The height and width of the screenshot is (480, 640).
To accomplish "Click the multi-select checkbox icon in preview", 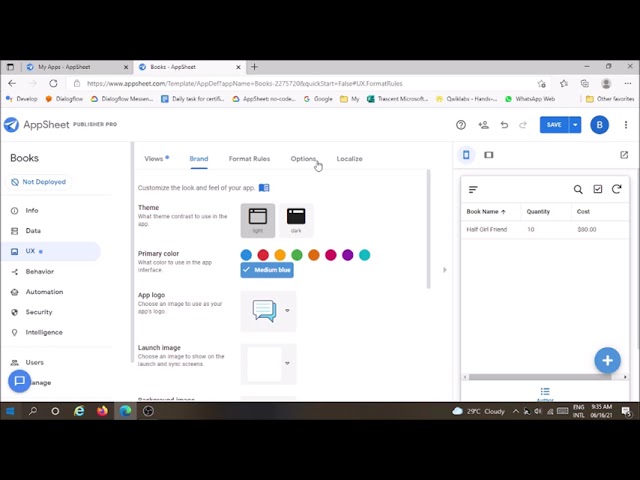I will click(x=598, y=189).
